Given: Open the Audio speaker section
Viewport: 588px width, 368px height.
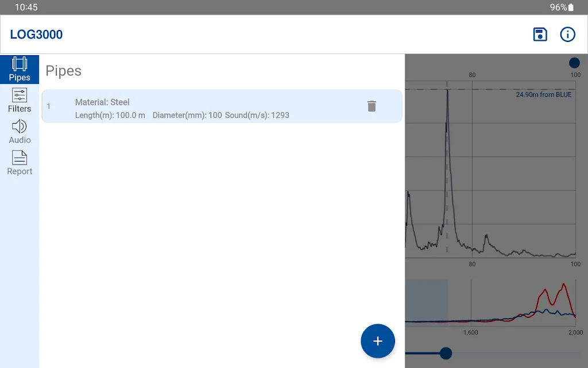Looking at the screenshot, I should [20, 132].
